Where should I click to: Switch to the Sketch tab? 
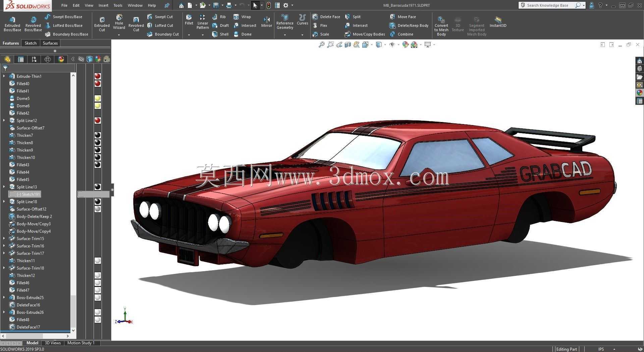[x=31, y=43]
